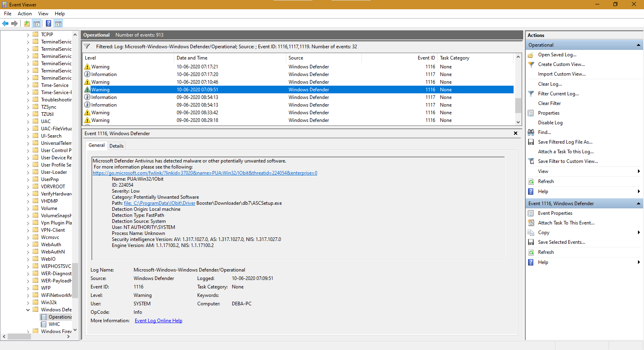
Task: Click Open Saved Log icon in Actions
Action: pos(531,55)
